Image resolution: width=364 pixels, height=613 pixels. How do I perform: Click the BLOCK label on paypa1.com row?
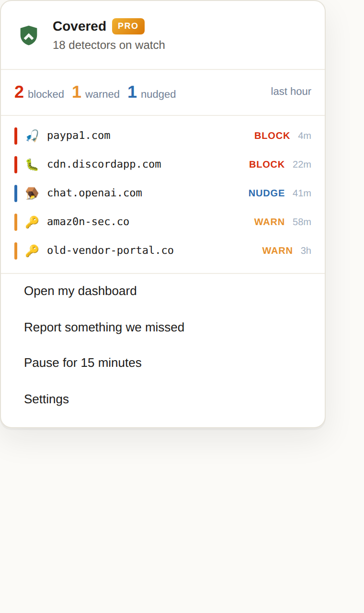[x=272, y=136]
